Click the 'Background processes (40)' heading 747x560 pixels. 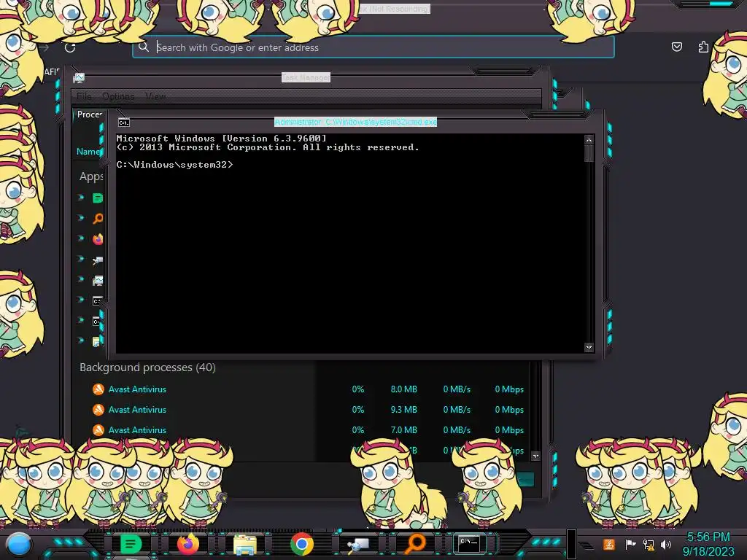click(147, 367)
